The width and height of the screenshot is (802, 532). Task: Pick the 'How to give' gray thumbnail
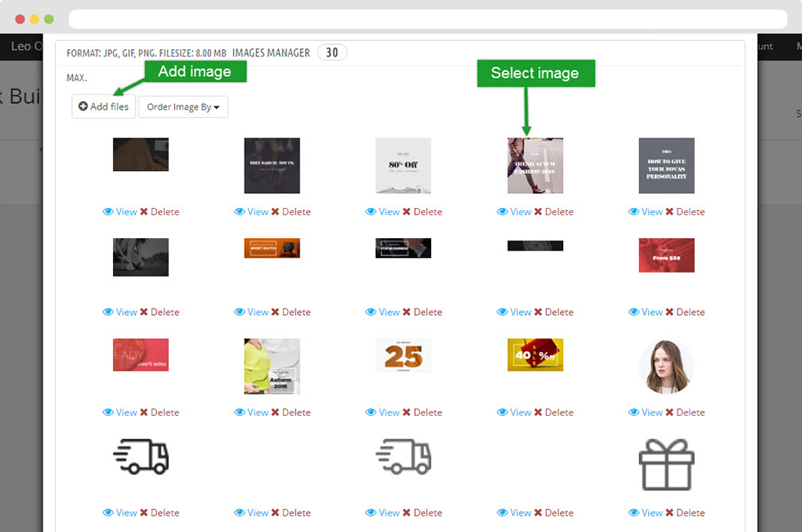click(x=666, y=165)
